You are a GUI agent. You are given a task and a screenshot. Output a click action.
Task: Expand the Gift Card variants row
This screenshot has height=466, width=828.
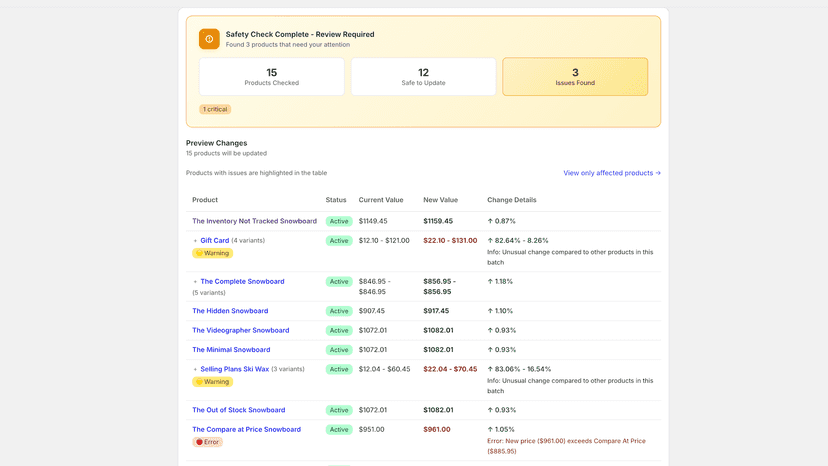195,241
